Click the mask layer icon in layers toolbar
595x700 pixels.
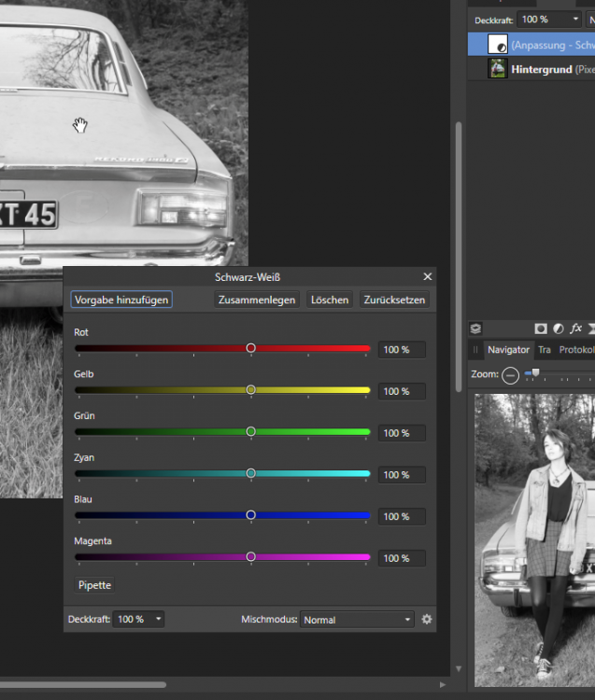(x=540, y=329)
